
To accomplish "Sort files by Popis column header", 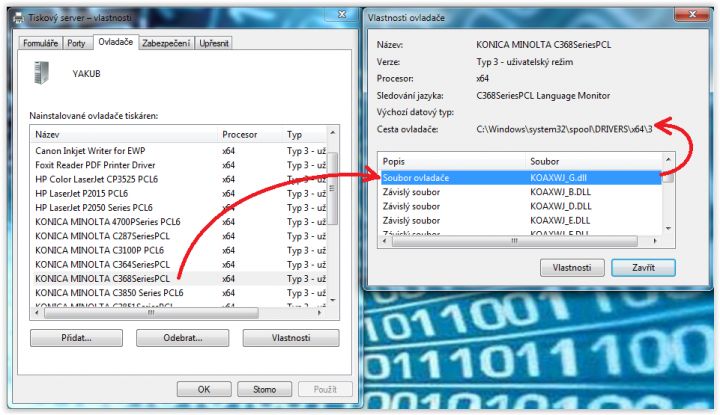I will [451, 162].
